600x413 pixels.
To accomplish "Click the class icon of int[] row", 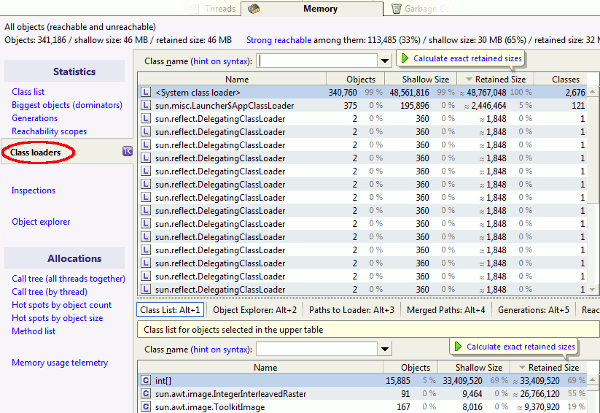I will (x=146, y=380).
